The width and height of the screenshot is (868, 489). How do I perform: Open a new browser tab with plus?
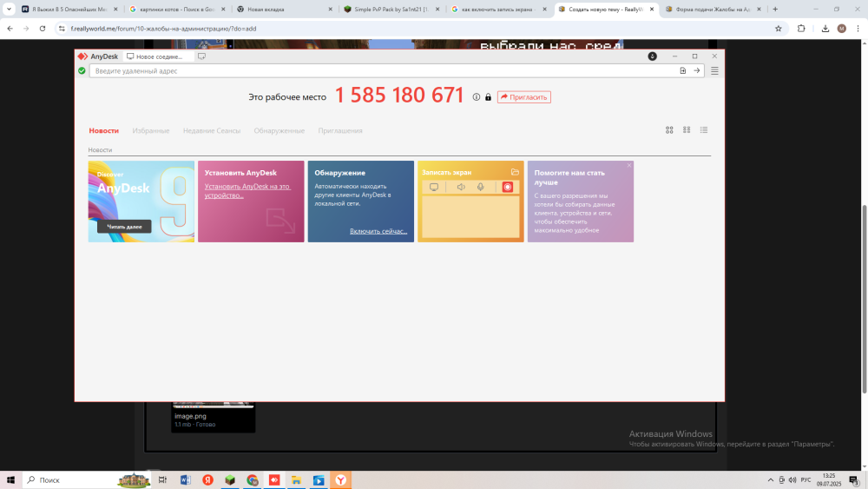[x=775, y=10]
